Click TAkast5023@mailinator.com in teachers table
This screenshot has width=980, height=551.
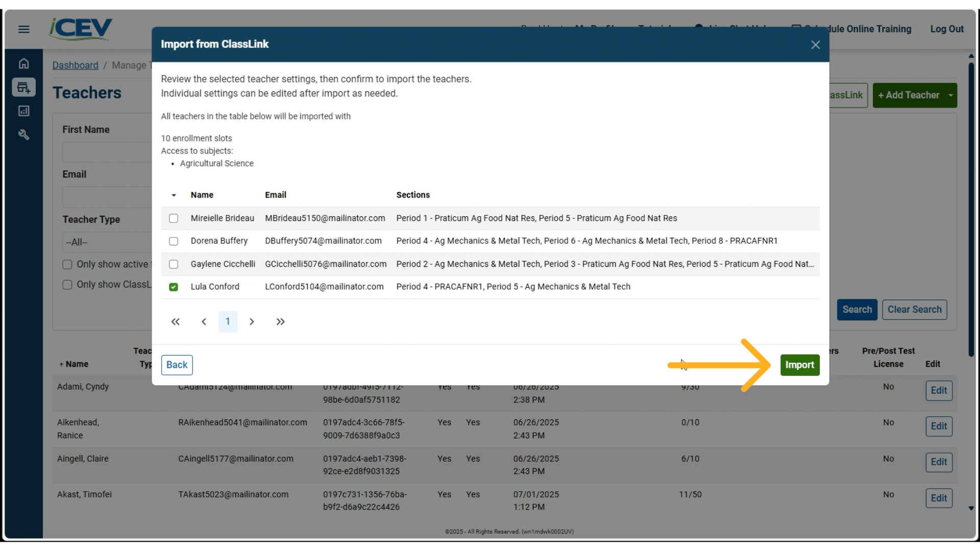(x=233, y=494)
